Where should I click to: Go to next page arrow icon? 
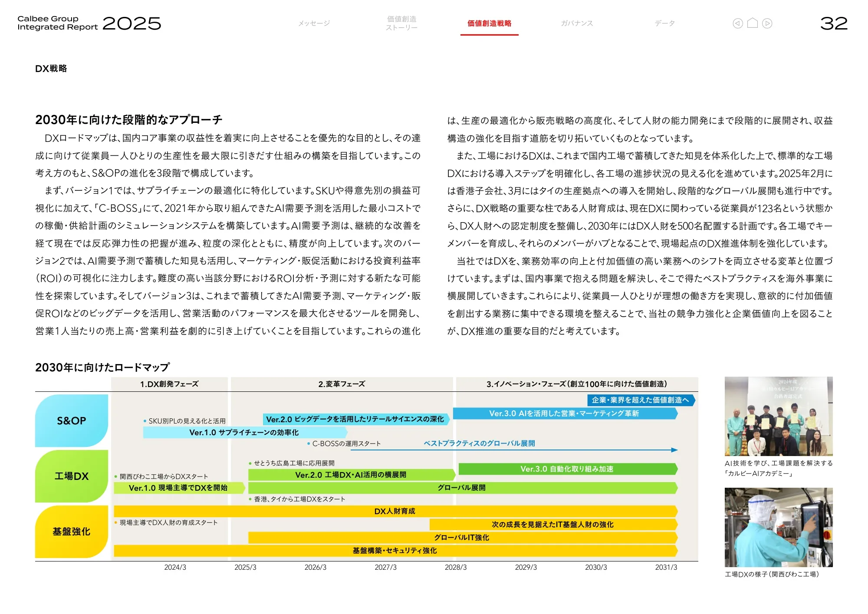767,23
